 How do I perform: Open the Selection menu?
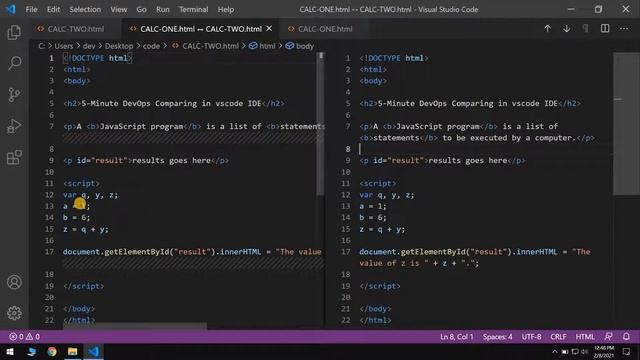[85, 9]
